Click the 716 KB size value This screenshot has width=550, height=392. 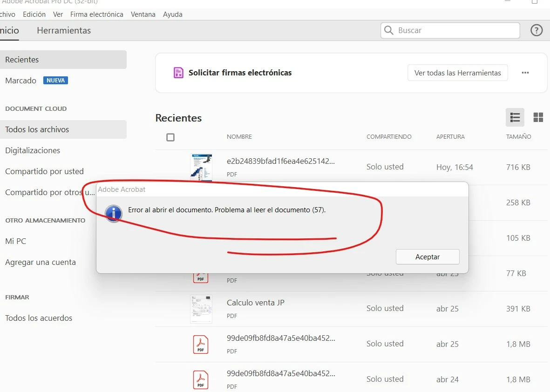click(518, 167)
